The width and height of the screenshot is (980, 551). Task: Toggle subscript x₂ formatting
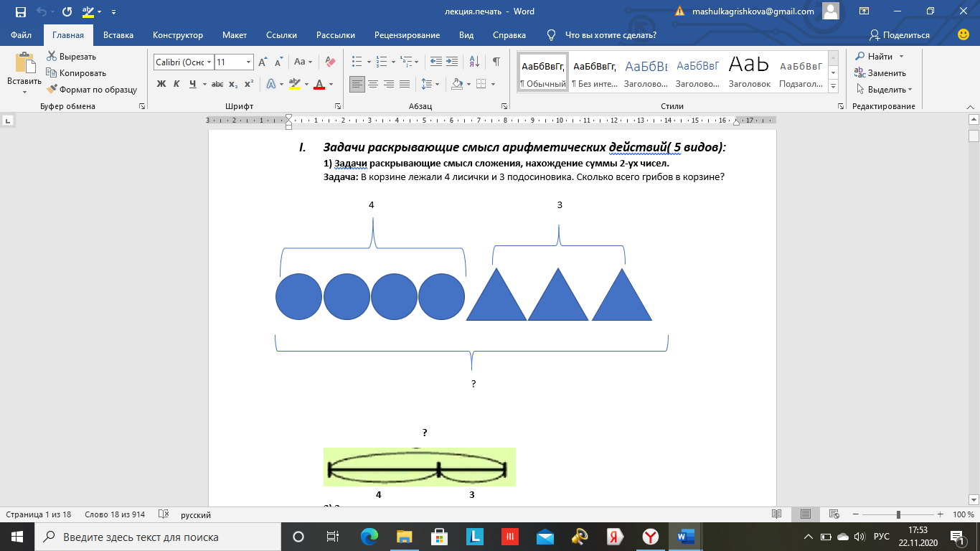[x=233, y=84]
